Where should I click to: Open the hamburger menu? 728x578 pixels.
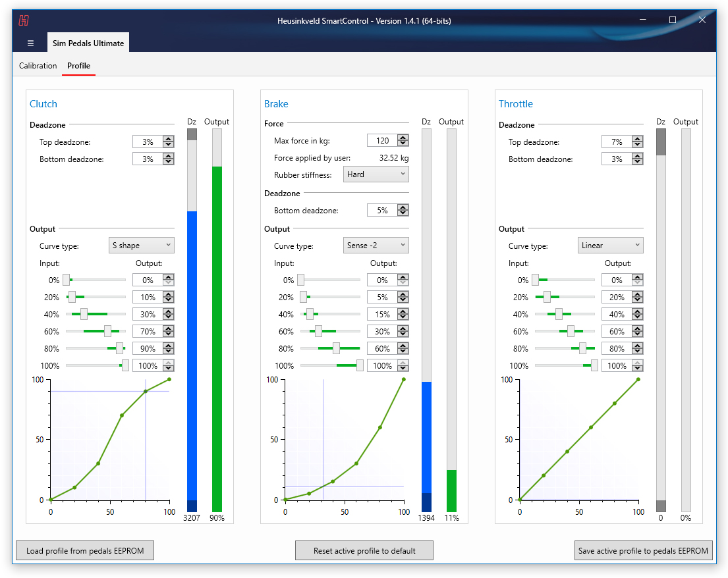click(31, 43)
